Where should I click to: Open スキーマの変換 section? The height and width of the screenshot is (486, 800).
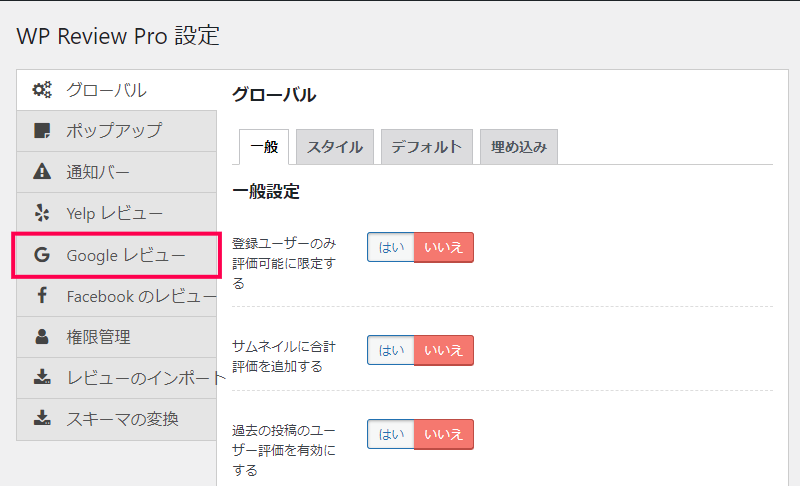(117, 419)
